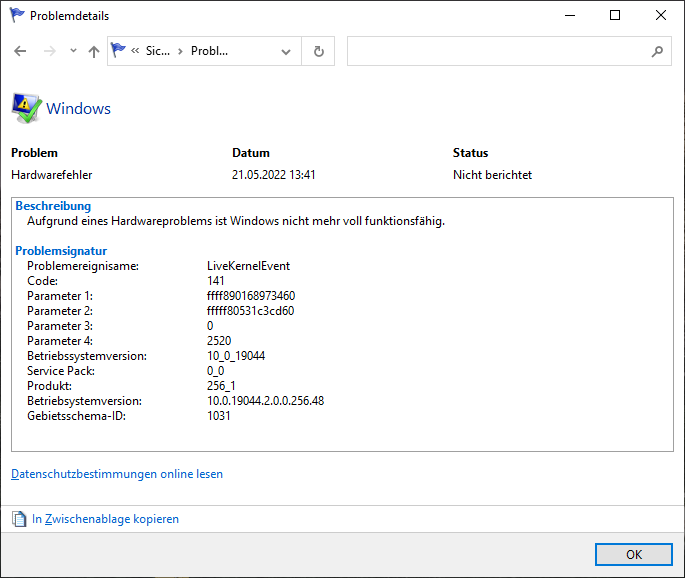
Task: Select the 'Probl...' breadcrumb segment
Action: [x=209, y=51]
